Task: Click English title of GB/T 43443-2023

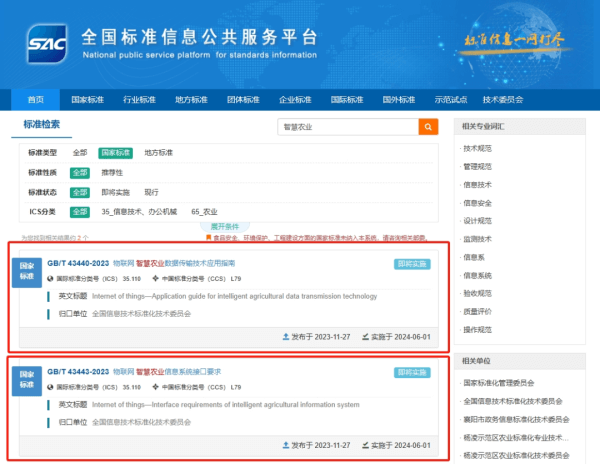Action: (x=226, y=404)
